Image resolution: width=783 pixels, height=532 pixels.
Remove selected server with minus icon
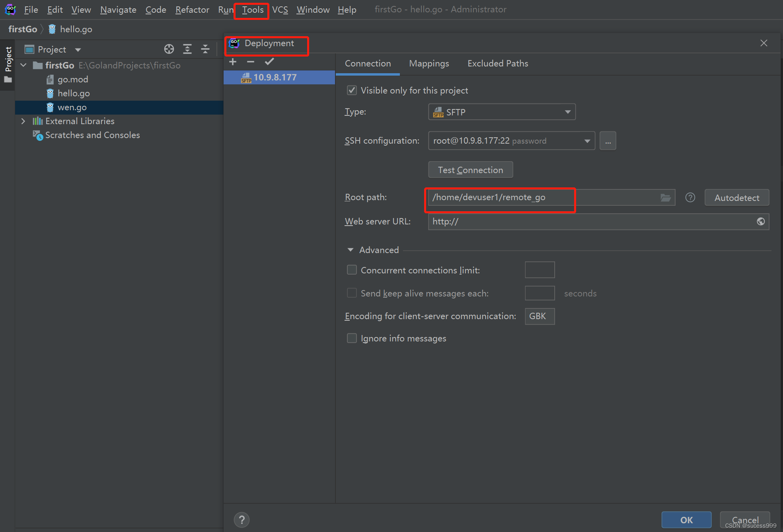coord(250,62)
